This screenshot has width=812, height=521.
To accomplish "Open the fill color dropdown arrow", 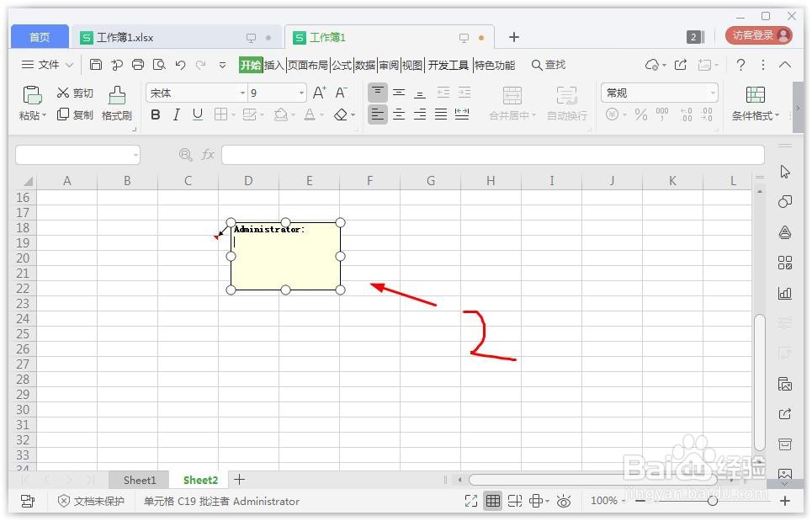I will (x=293, y=115).
